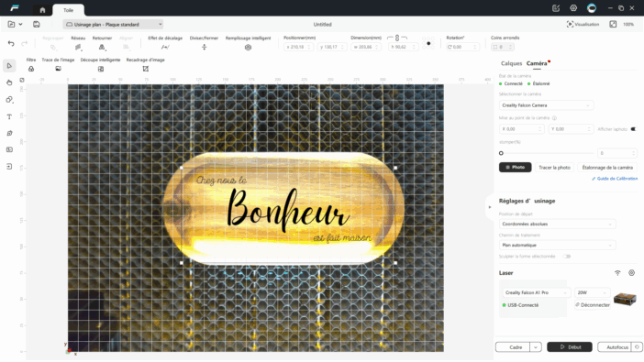Click the Undo arrow icon
This screenshot has width=644, height=362.
point(11,43)
